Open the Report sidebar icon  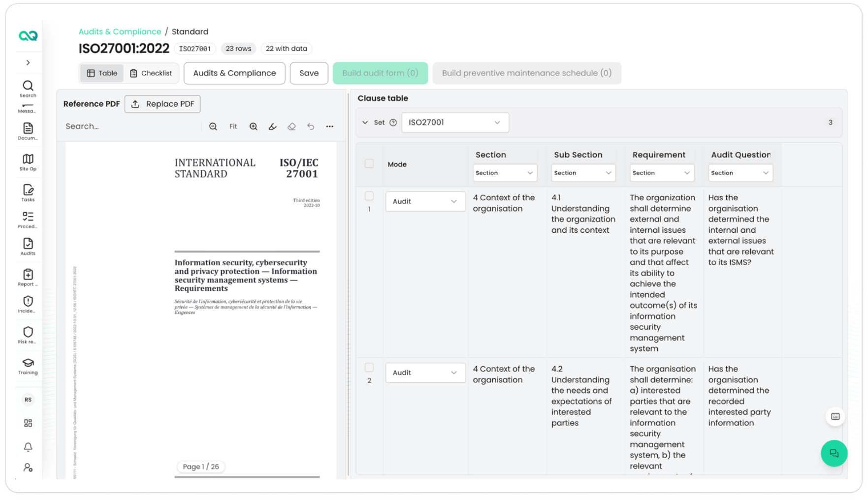click(28, 278)
